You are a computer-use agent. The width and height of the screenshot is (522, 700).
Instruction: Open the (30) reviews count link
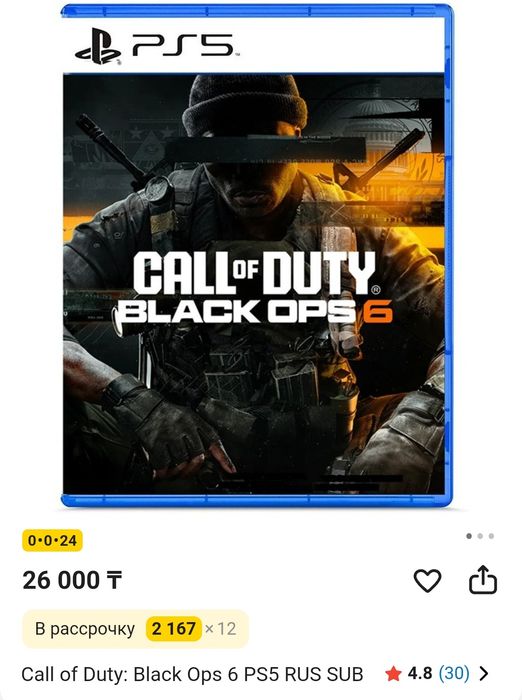pos(454,673)
